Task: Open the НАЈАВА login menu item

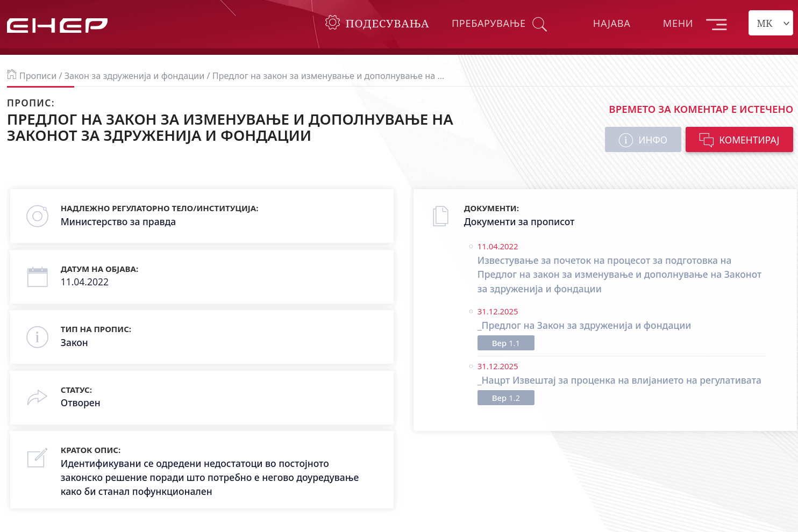Action: 611,24
